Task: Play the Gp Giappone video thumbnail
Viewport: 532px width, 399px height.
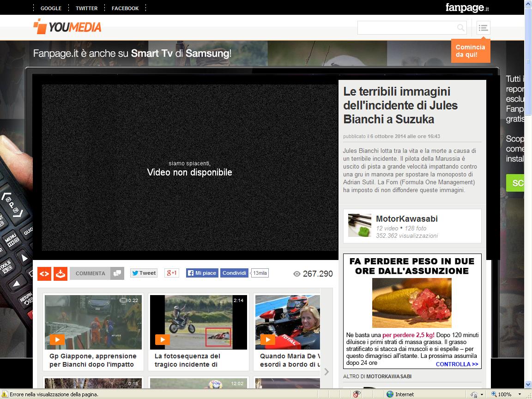Action: (93, 322)
